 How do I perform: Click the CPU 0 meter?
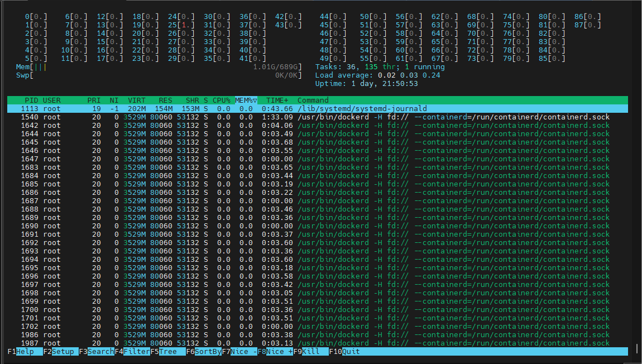[x=36, y=17]
